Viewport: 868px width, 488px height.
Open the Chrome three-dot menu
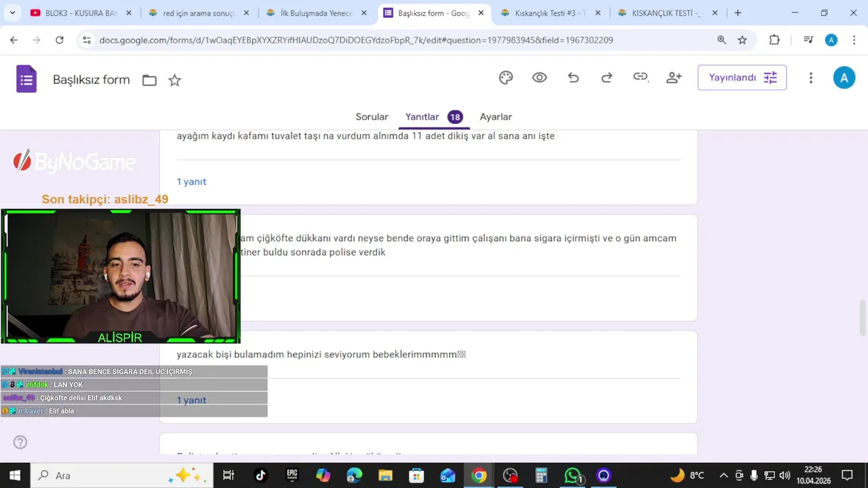pos(854,40)
